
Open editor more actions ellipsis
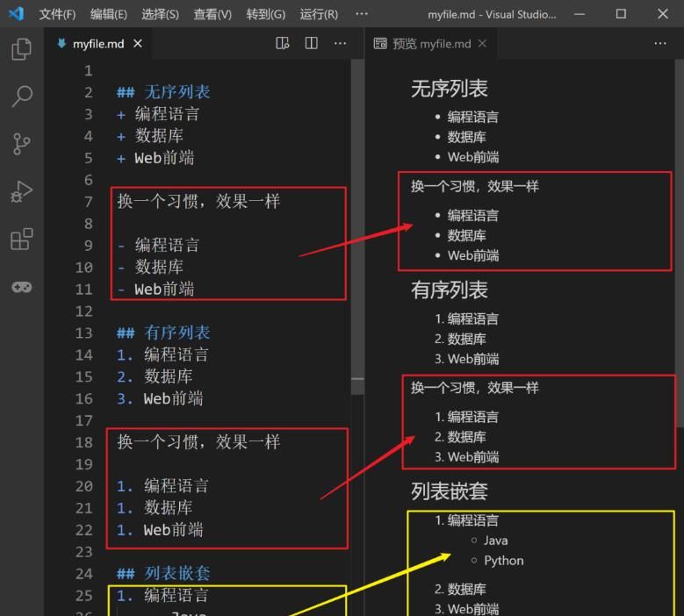(x=340, y=43)
